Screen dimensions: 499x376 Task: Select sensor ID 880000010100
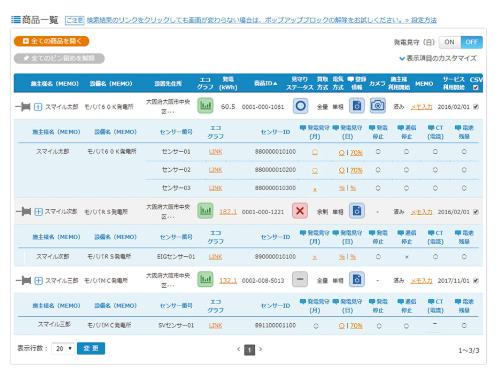[x=275, y=152]
